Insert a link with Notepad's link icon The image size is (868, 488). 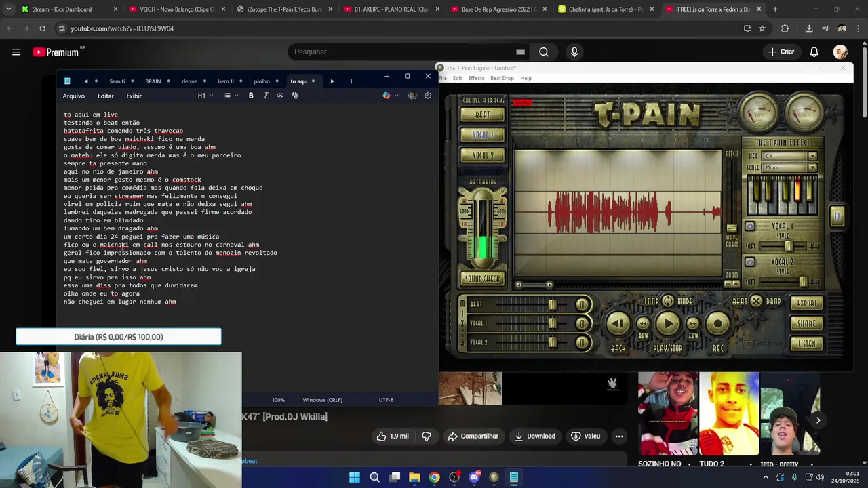coord(280,96)
